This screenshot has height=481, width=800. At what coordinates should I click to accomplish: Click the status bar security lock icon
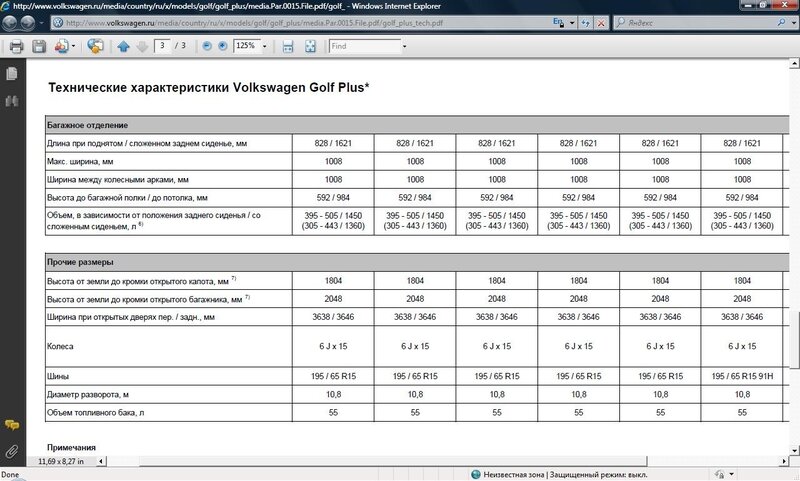tap(719, 474)
